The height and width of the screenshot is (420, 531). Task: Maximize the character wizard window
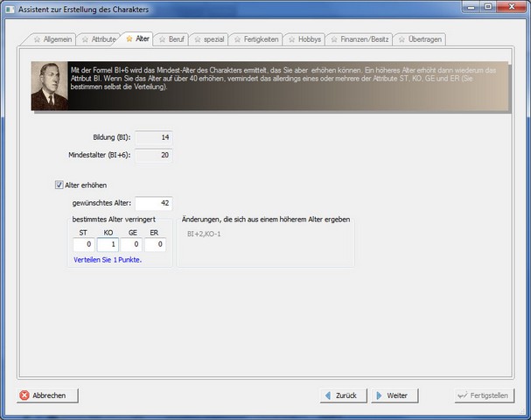[488, 7]
